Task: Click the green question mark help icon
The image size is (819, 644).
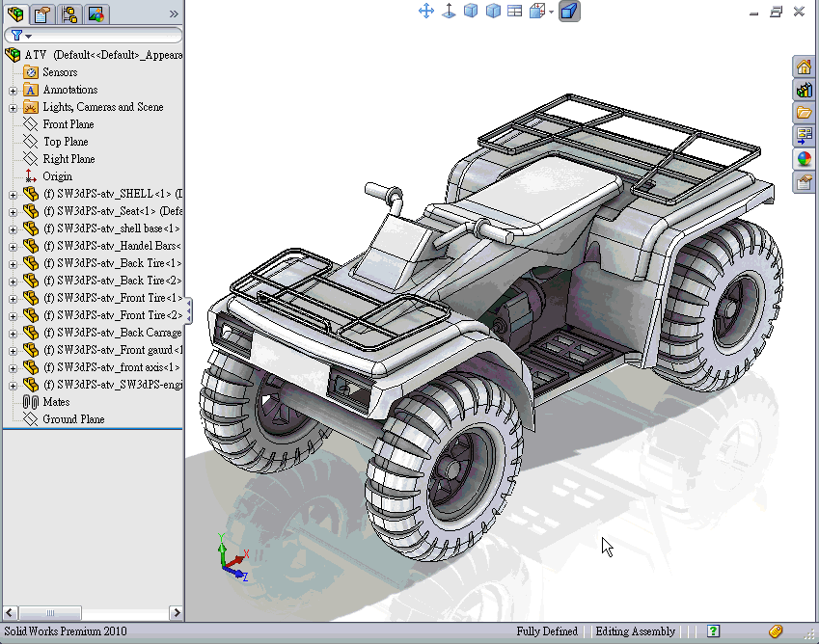Action: pyautogui.click(x=714, y=631)
